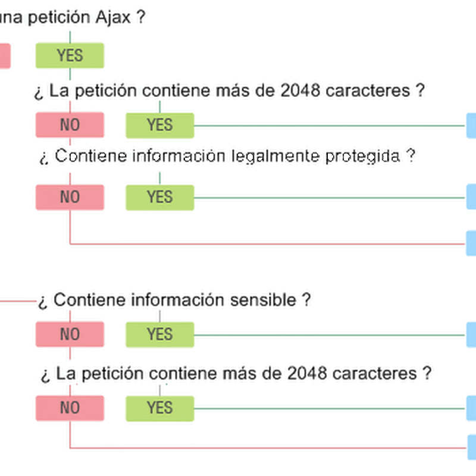Viewport: 476px width, 476px height.
Task: Choose the last YES box in the flowchart
Action: click(x=160, y=408)
